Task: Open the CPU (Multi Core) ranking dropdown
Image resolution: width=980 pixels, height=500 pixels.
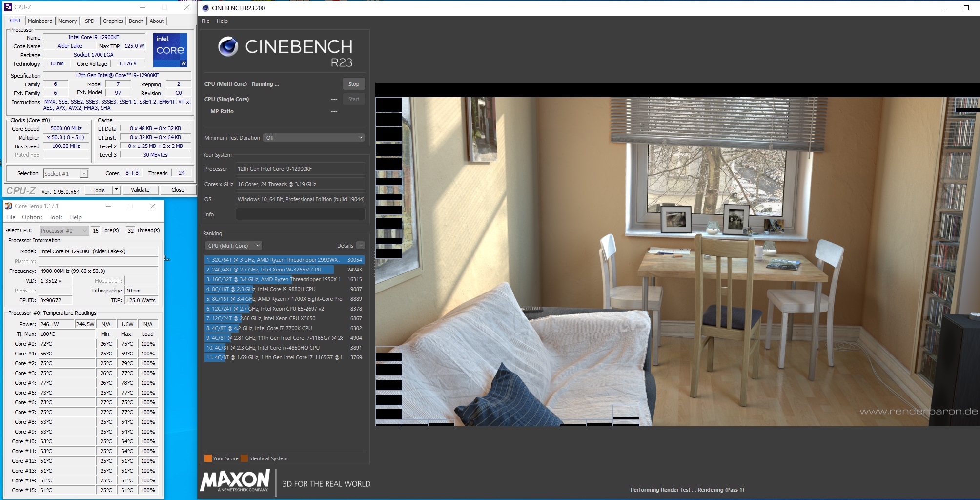Action: [234, 246]
